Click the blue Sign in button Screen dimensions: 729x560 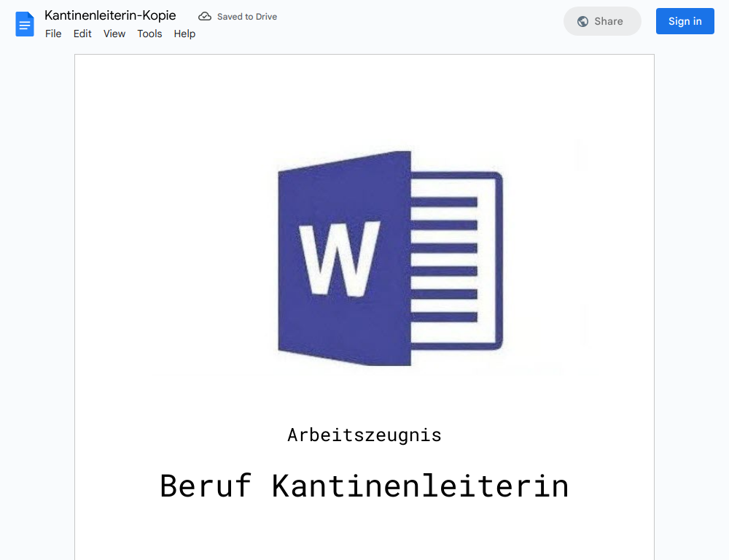point(685,21)
